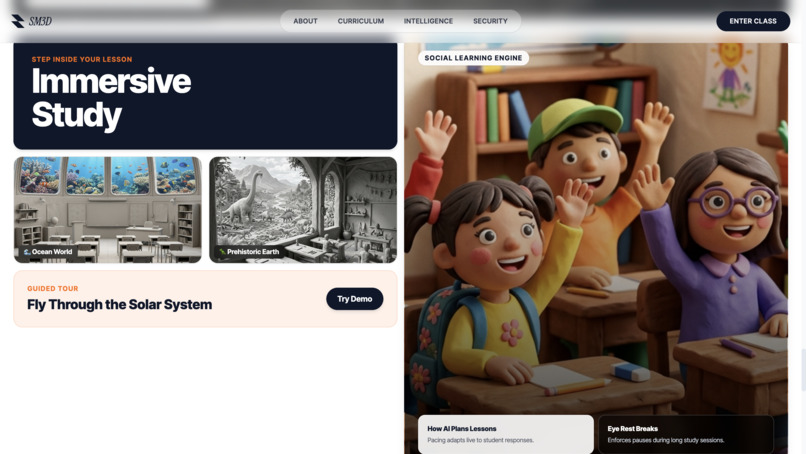Screen dimensions: 806x454
Task: Open the Eye Rest Breaks card
Action: (686, 434)
